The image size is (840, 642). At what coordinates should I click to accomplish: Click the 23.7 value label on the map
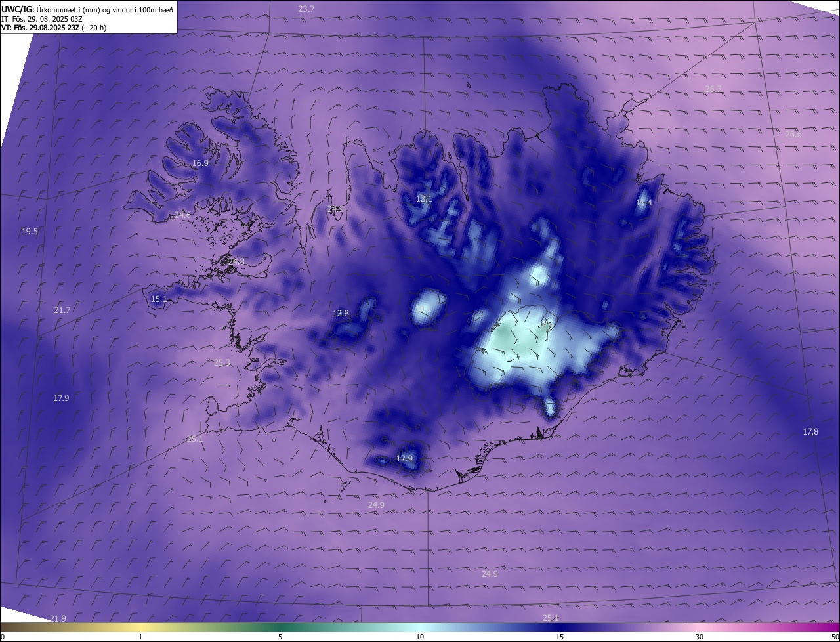point(306,9)
